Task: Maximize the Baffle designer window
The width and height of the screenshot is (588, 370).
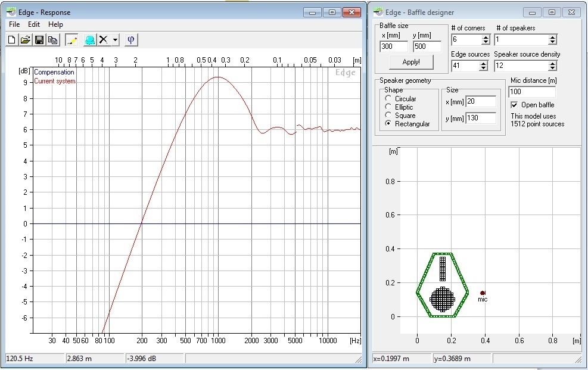Action: (552, 13)
